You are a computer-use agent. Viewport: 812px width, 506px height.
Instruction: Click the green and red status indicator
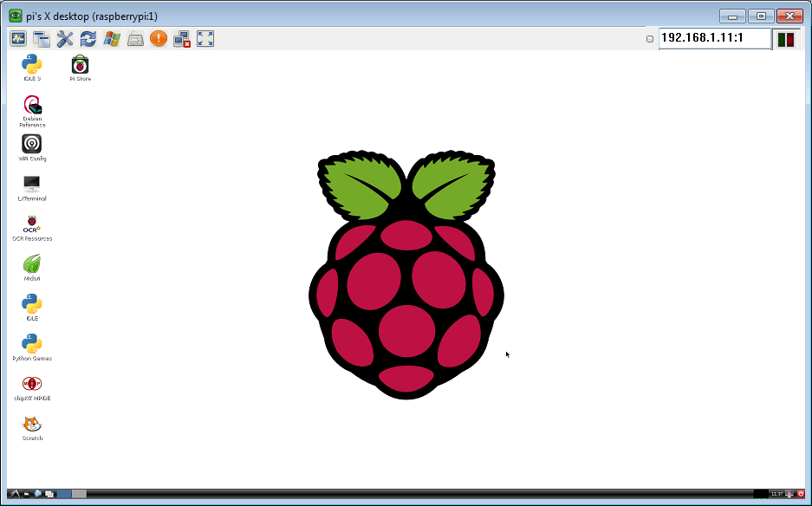786,39
